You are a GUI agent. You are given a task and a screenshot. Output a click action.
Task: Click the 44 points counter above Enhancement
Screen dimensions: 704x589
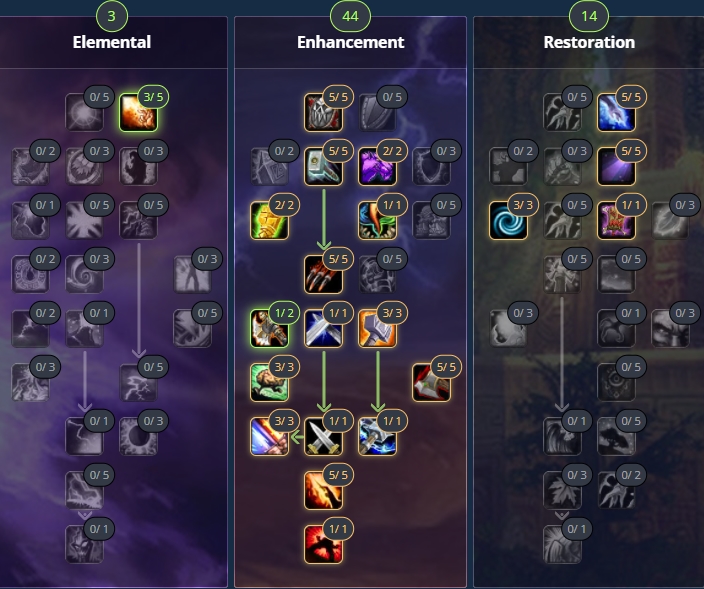click(350, 16)
